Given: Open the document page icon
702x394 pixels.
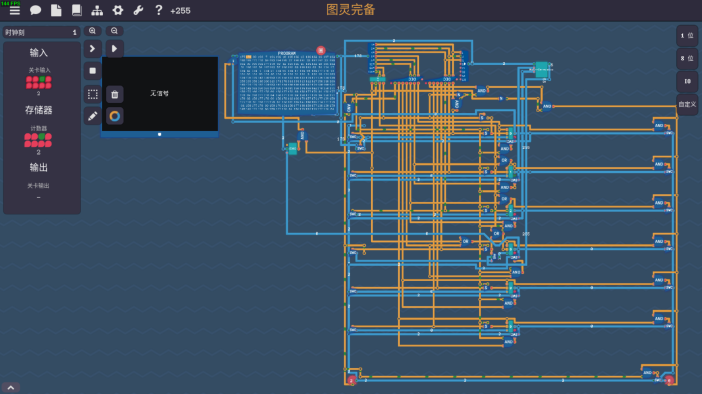Looking at the screenshot, I should point(56,10).
